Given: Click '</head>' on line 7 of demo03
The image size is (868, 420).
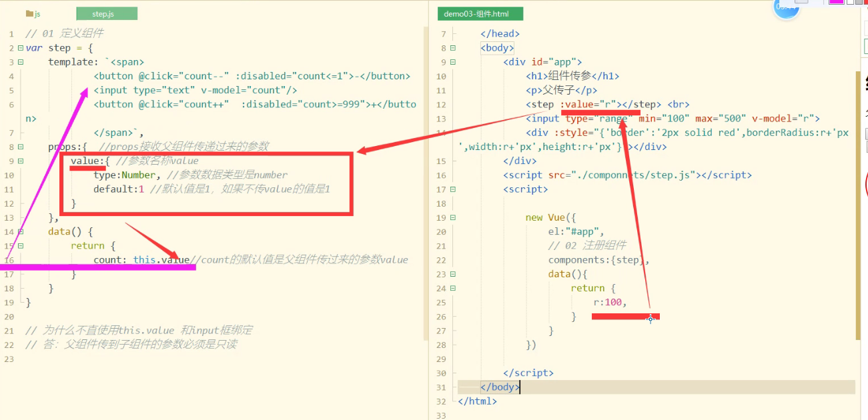Looking at the screenshot, I should pos(500,34).
